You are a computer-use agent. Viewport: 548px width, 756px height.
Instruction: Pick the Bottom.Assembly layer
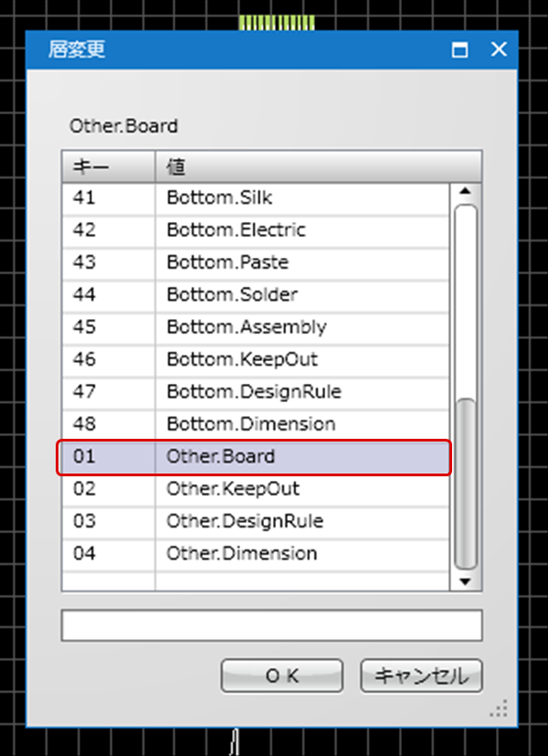click(256, 327)
